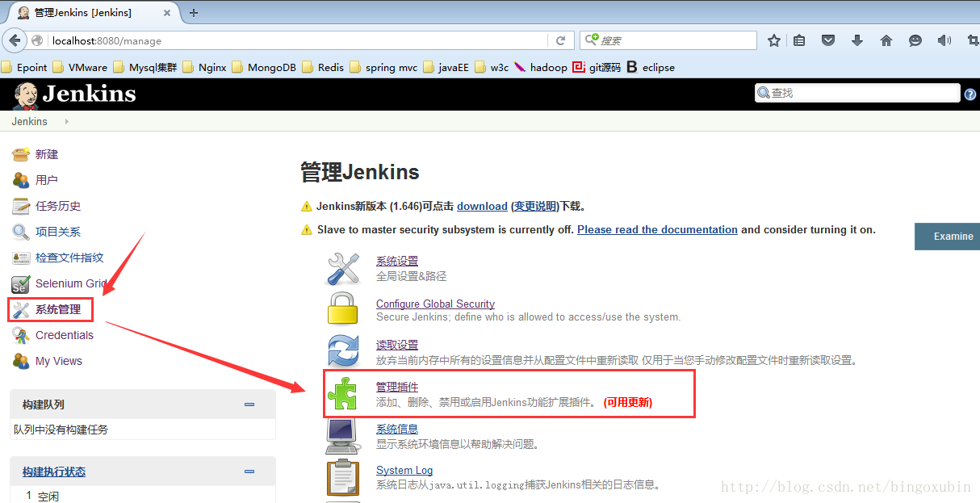This screenshot has width=980, height=503.
Task: Click the speaker icon in Firefox toolbar
Action: (x=944, y=40)
